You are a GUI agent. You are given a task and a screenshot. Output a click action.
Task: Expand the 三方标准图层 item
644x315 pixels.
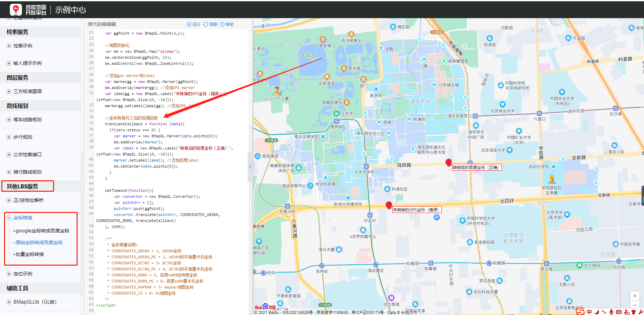point(9,92)
